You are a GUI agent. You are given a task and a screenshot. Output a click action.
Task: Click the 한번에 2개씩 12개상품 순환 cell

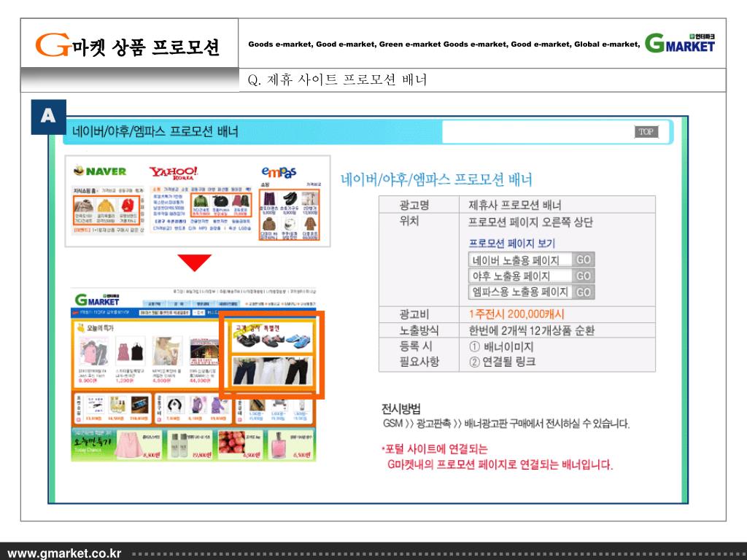click(532, 330)
